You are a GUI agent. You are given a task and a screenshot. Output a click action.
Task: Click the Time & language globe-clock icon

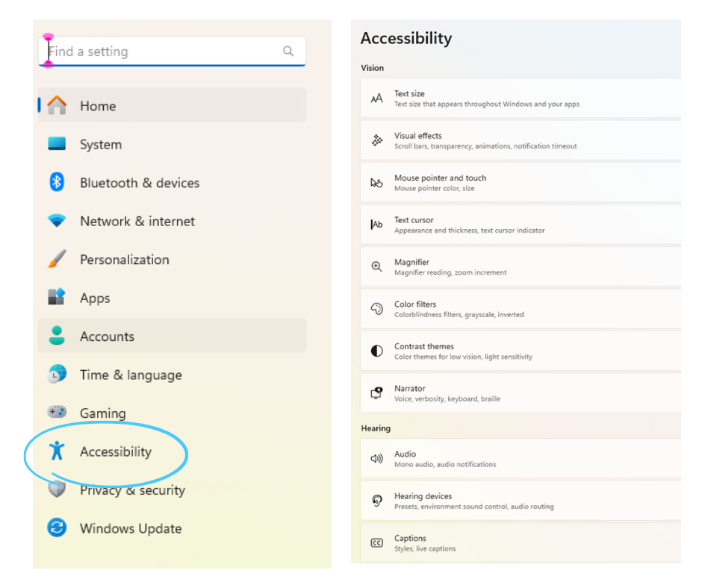[x=57, y=374]
